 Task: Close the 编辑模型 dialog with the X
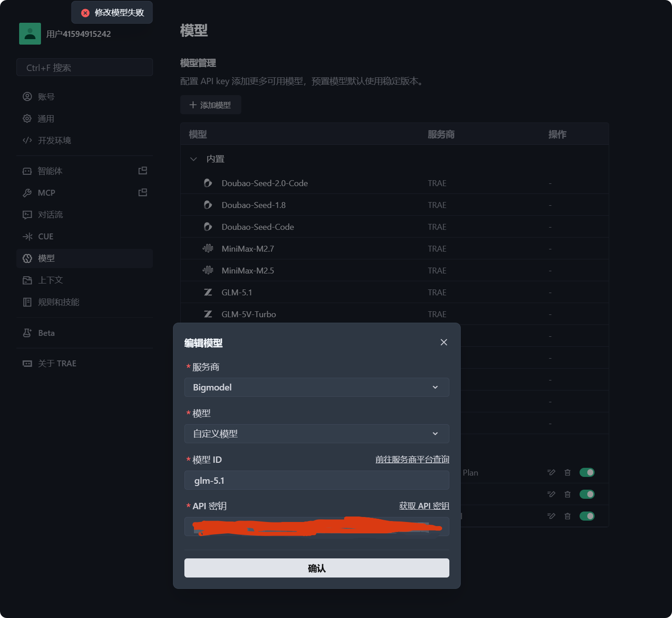pos(444,342)
